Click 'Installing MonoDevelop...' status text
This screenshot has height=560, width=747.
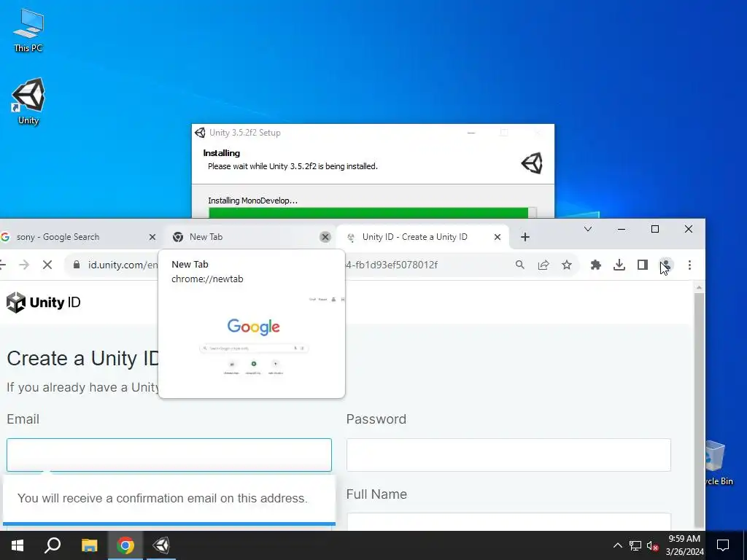(252, 201)
